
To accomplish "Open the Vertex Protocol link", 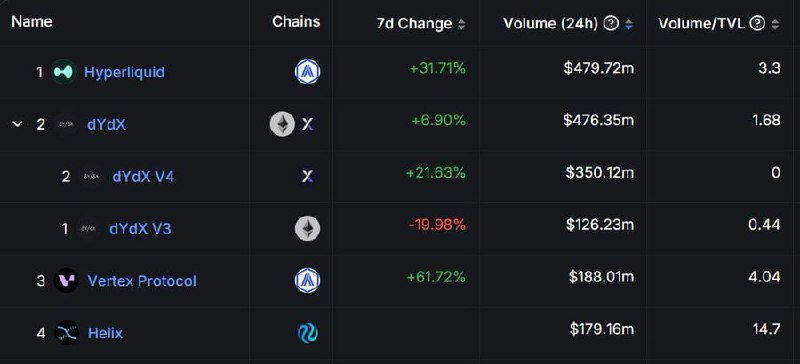I will tap(142, 281).
